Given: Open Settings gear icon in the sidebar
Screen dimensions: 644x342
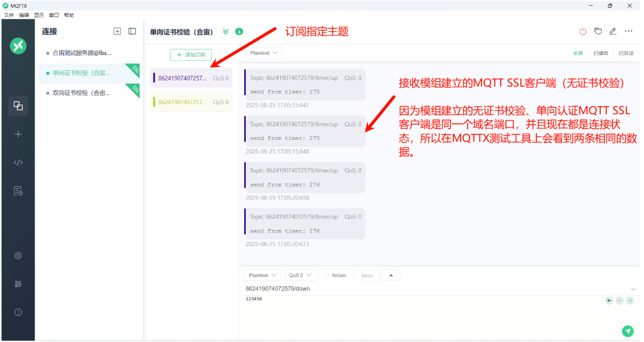Looking at the screenshot, I should [18, 255].
